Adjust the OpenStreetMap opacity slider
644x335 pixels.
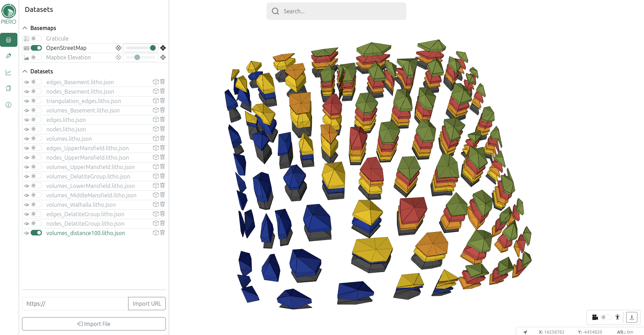tap(141, 48)
